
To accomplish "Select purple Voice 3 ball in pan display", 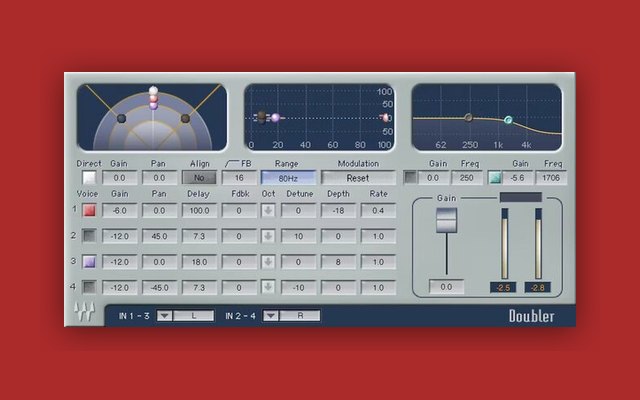I will (x=153, y=106).
